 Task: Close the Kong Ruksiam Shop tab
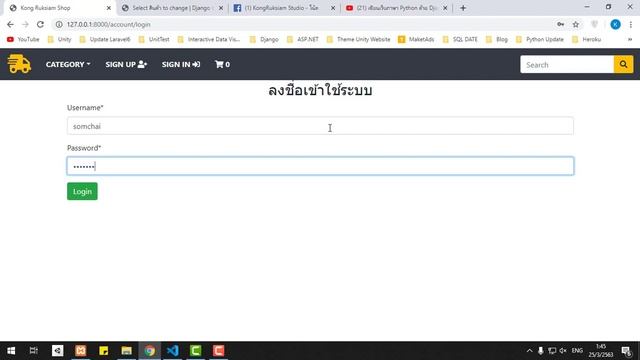pos(109,8)
